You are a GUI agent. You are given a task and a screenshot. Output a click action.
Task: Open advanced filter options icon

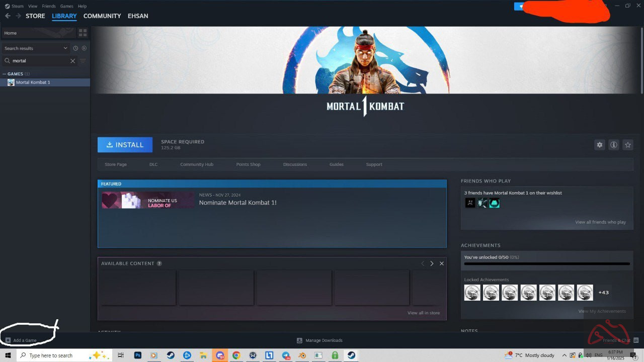[83, 61]
